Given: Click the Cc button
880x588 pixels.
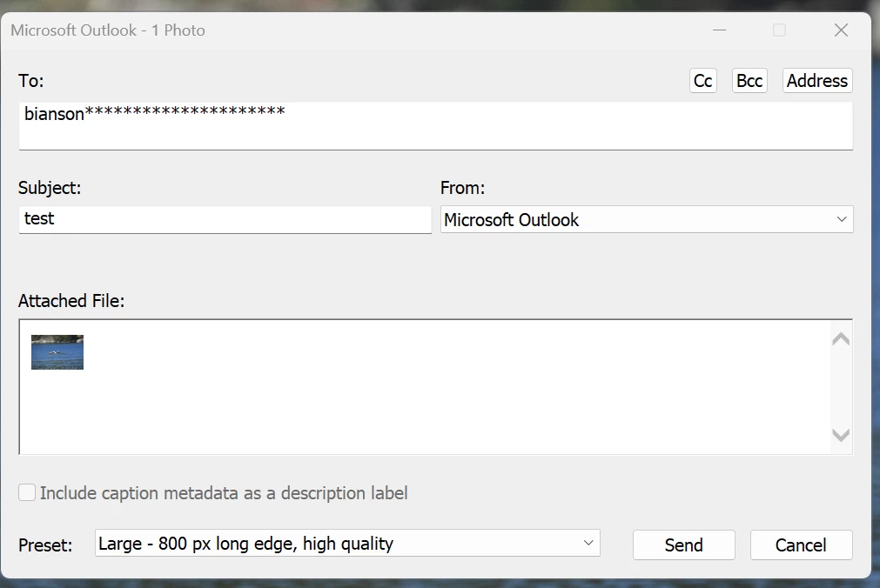Looking at the screenshot, I should coord(702,81).
